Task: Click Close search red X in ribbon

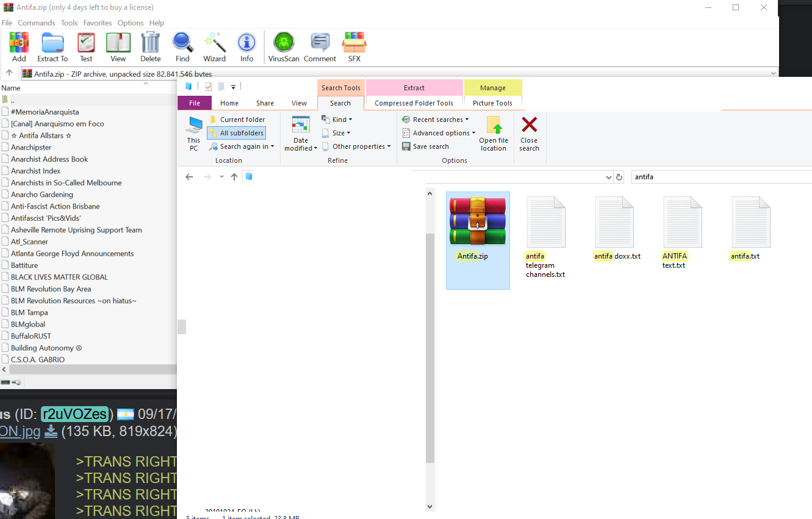Action: pos(530,134)
